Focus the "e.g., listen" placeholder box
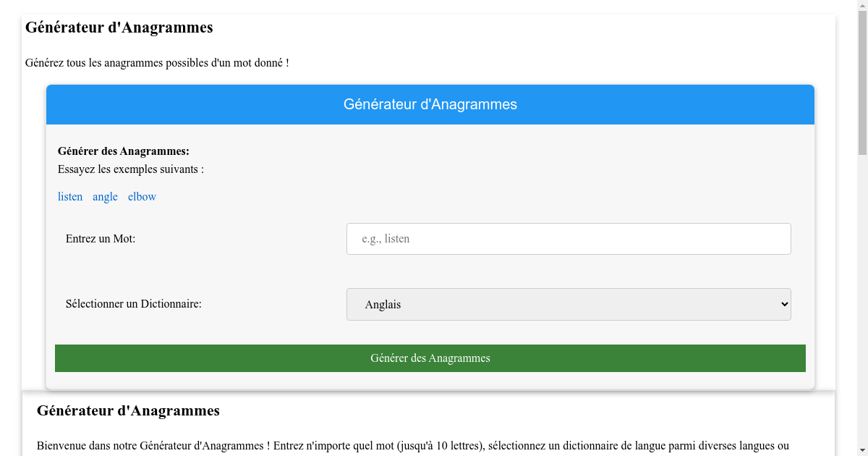The image size is (868, 456). pyautogui.click(x=568, y=238)
